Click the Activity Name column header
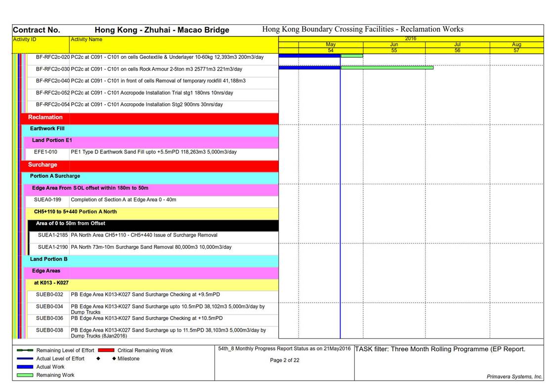The image size is (555, 392). (x=174, y=44)
